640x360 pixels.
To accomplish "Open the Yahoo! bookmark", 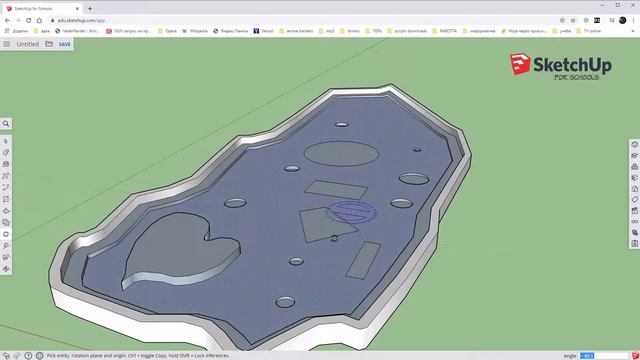I will point(263,31).
